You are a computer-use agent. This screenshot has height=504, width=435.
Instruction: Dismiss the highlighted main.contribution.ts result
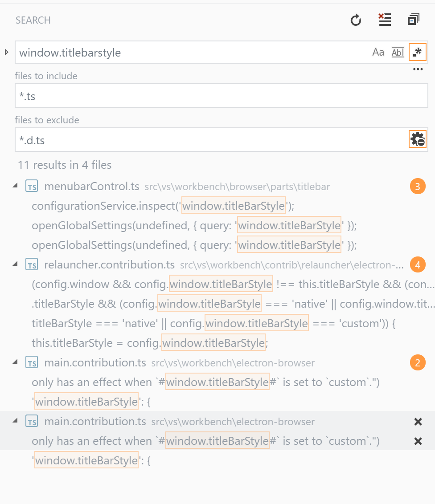click(x=418, y=421)
